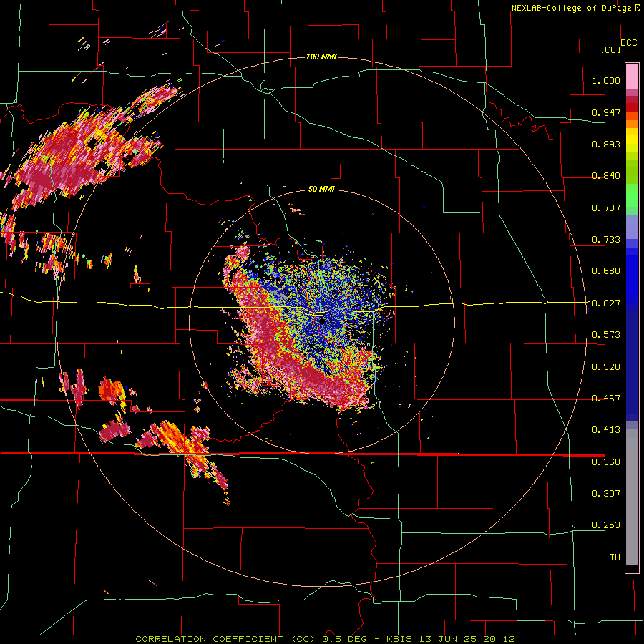Viewport: 644px width, 644px height.
Task: Click the 0.253 color scale value
Action: pyautogui.click(x=606, y=525)
